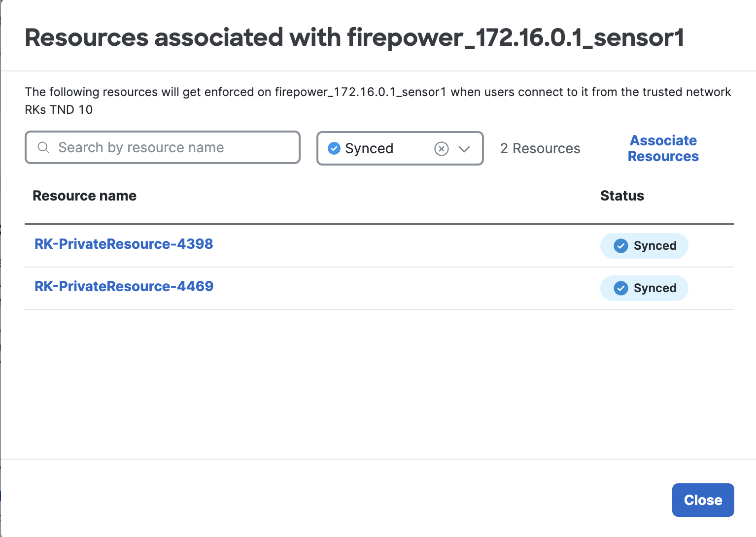Click the checkmark icon in Synced filter
Image resolution: width=756 pixels, height=537 pixels.
334,148
